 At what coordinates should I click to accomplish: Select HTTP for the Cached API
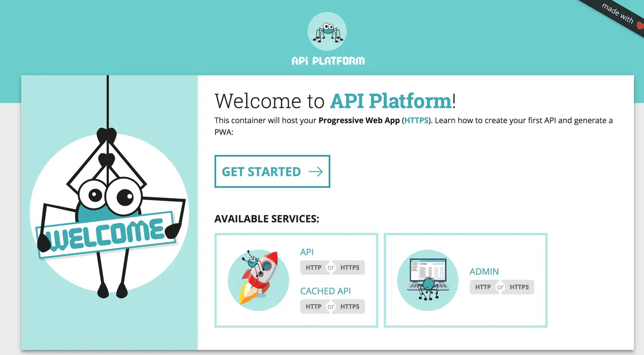[x=313, y=306]
